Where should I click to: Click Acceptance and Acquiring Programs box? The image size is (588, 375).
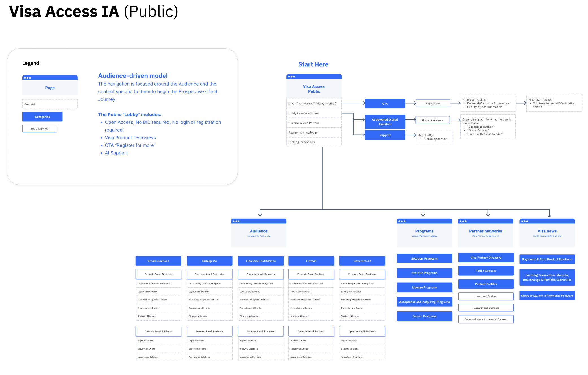point(424,302)
